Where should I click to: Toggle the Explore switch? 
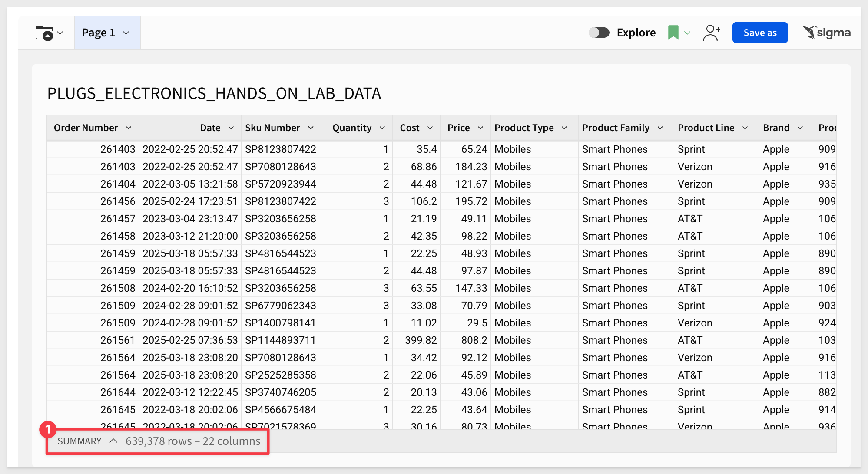[599, 33]
